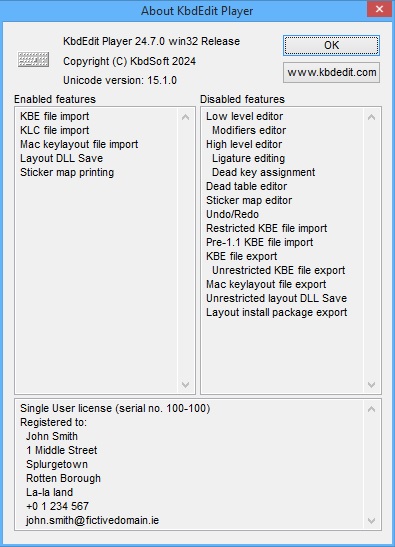Select "Layout DLL Save" in Enabled features
395x547 pixels.
(61, 158)
